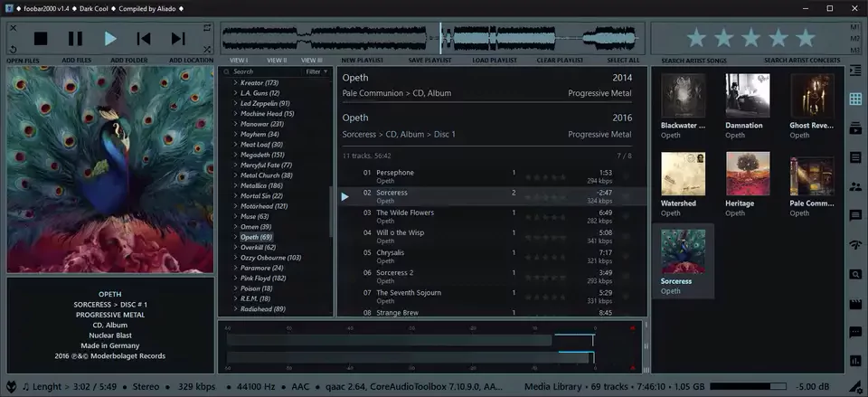Click the M1 button

click(x=855, y=27)
